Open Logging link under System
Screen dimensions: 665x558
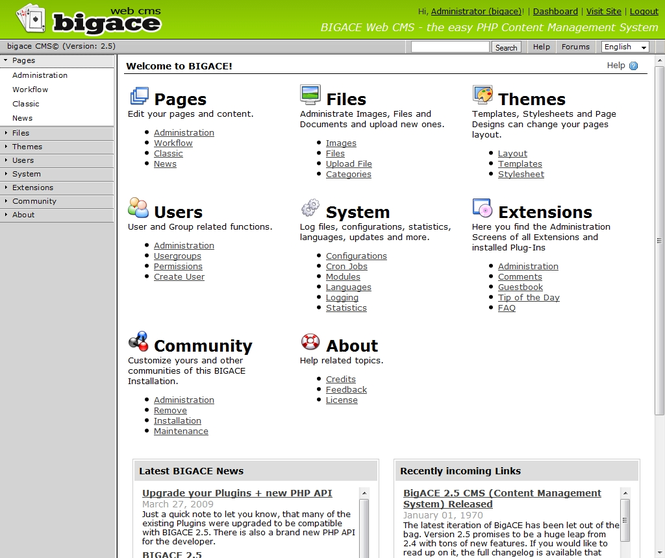[x=342, y=298]
